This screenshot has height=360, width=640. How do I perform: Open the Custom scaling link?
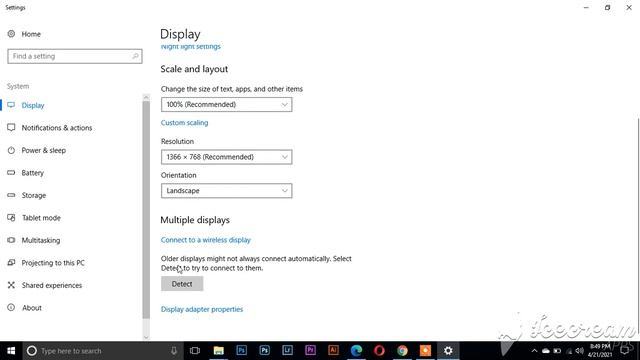184,122
